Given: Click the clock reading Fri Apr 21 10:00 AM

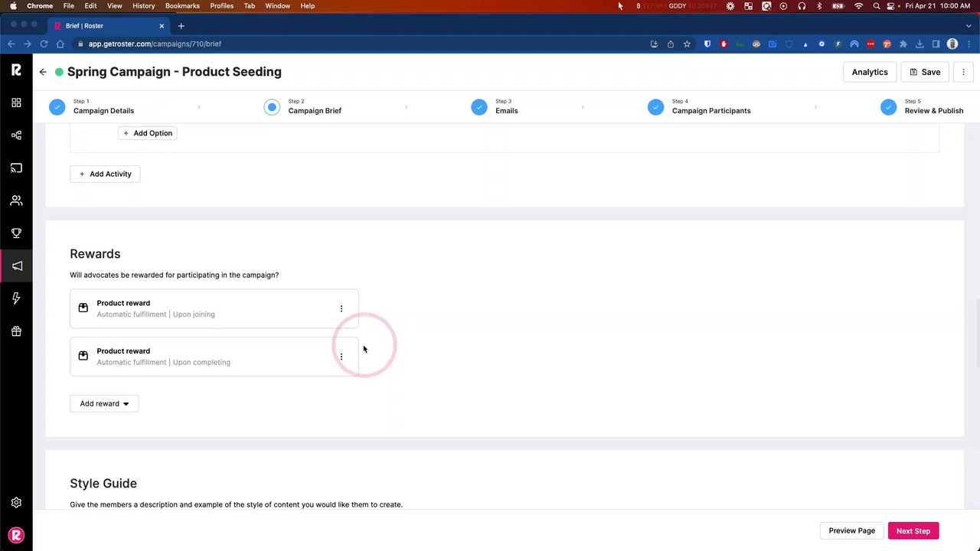Looking at the screenshot, I should pyautogui.click(x=937, y=6).
